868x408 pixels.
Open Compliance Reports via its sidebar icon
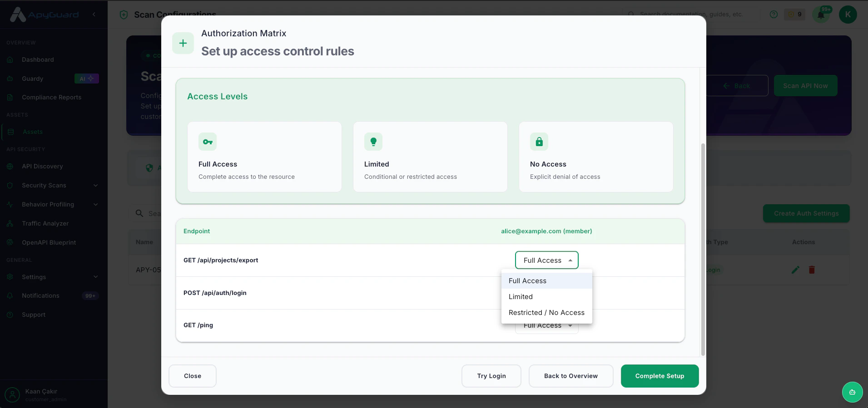point(10,97)
